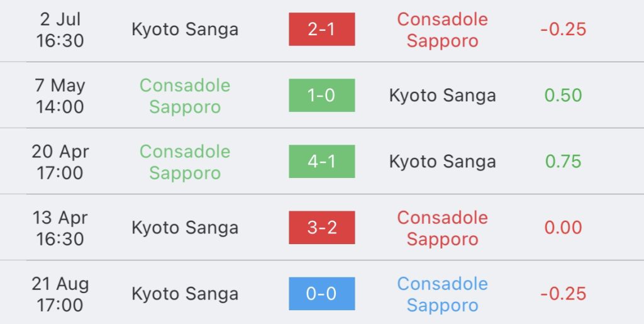
Task: Open the 1-0 green score box
Action: click(321, 95)
